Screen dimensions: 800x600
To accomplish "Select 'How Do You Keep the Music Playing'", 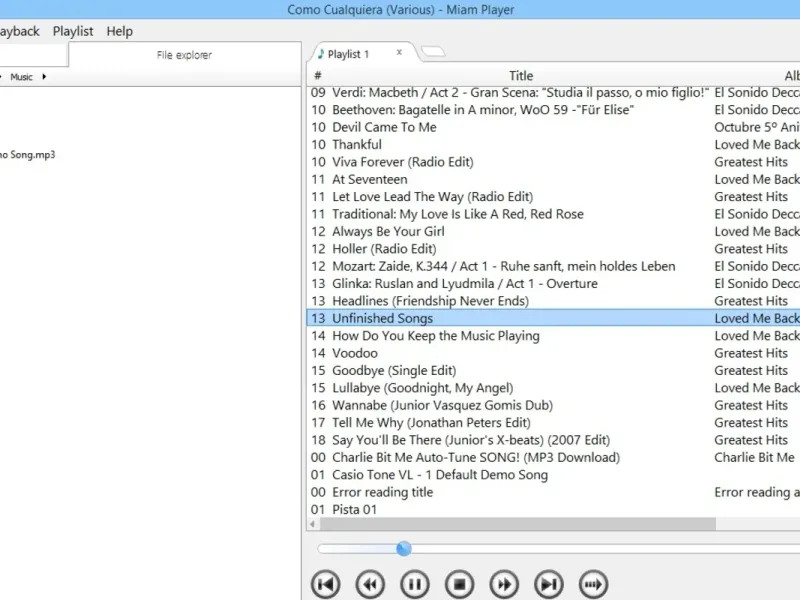I will [553, 335].
